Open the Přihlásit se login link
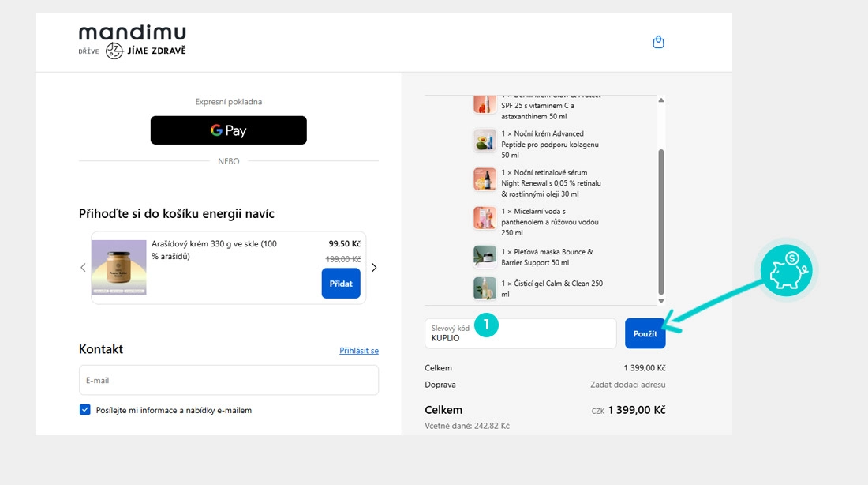The width and height of the screenshot is (868, 485). click(359, 351)
